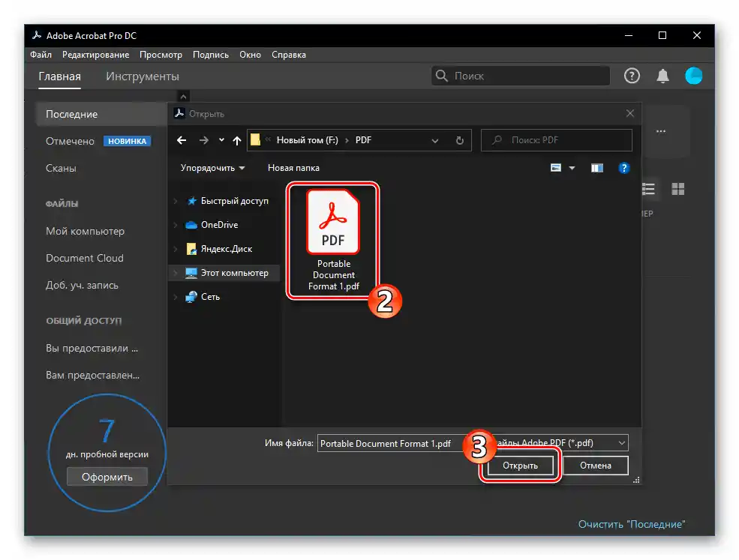Open Вам предоставлен shared list

92,376
